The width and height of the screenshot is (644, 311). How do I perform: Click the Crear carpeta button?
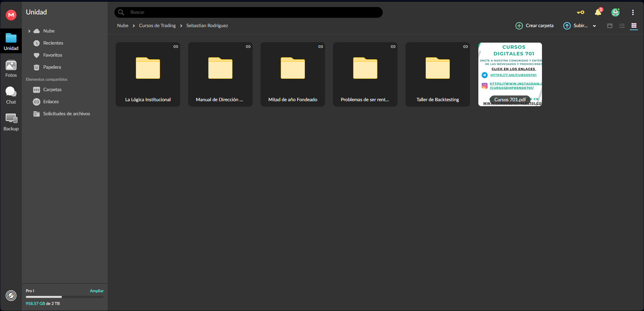[534, 26]
